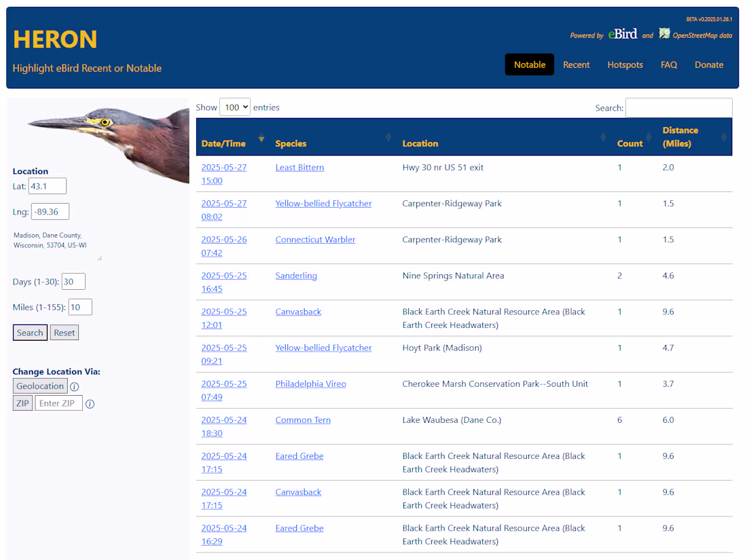Focus the Lng input field

click(50, 211)
